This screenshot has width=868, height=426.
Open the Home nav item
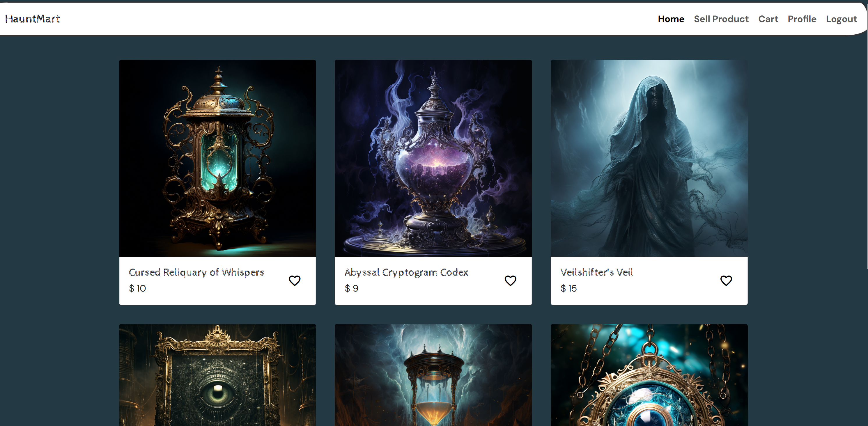point(671,19)
